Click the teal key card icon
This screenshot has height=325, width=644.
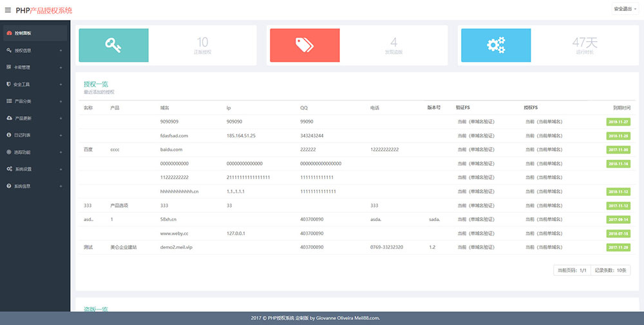[x=113, y=45]
